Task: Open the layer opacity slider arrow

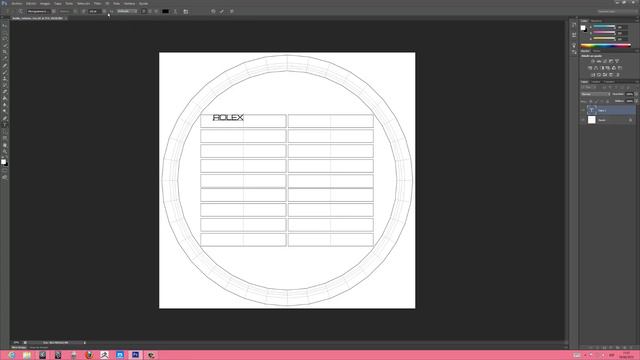Action: coord(636,94)
